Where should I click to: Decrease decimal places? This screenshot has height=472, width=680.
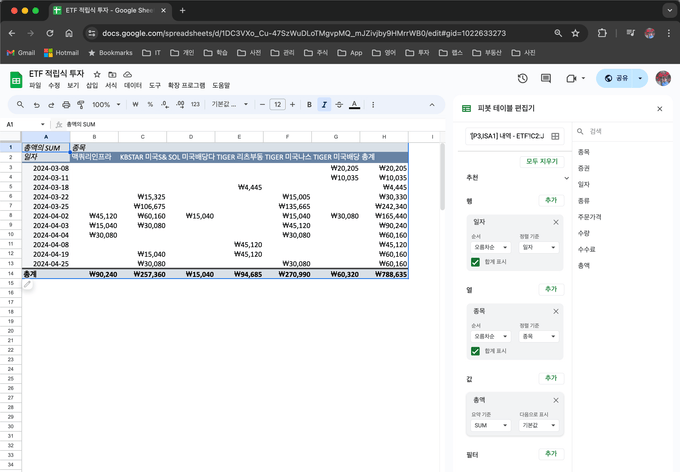[x=165, y=105]
